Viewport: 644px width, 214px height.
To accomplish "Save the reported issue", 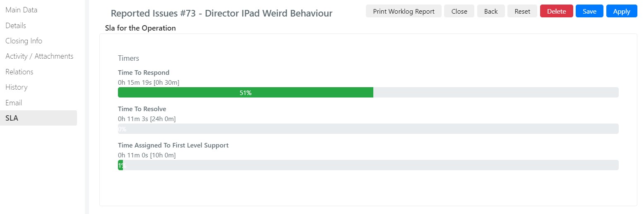I will pyautogui.click(x=589, y=11).
